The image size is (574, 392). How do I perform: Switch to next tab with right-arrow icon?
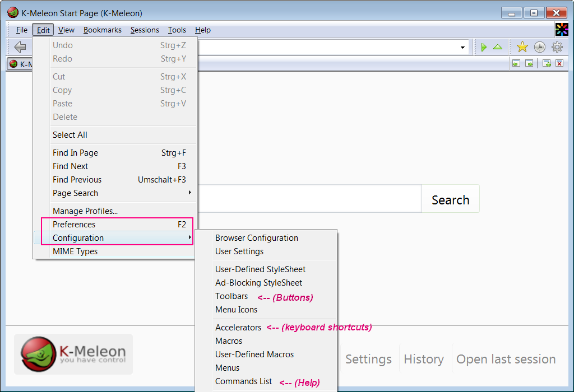529,63
